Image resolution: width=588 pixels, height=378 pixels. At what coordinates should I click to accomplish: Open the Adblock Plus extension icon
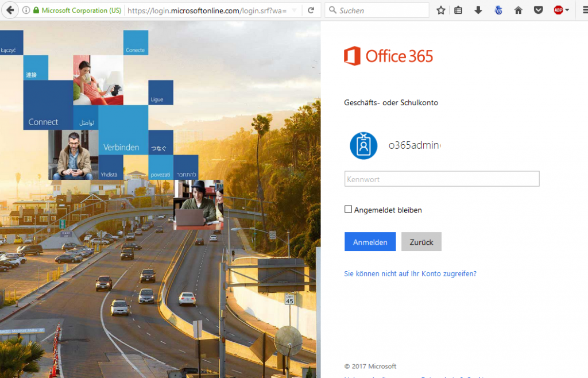click(x=557, y=10)
